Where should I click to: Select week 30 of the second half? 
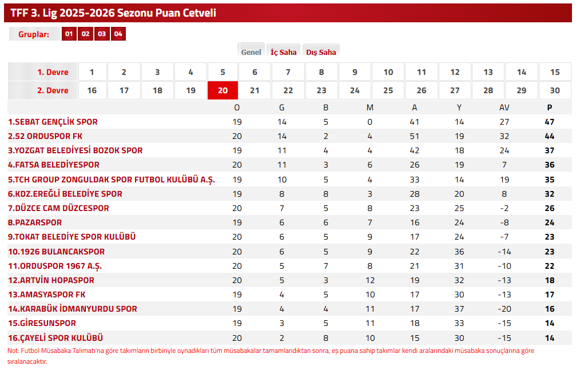(x=555, y=90)
